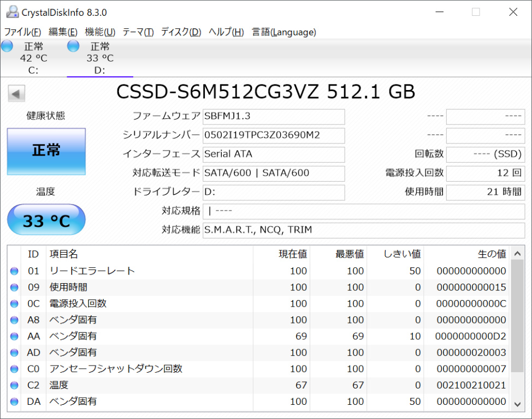Open the 機能(U) menu
532x419 pixels.
point(100,32)
